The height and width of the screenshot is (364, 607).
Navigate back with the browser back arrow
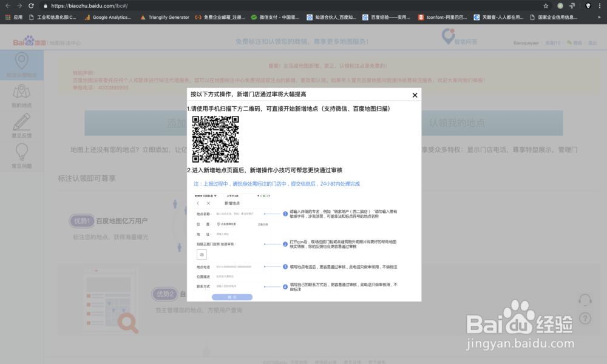coord(7,6)
